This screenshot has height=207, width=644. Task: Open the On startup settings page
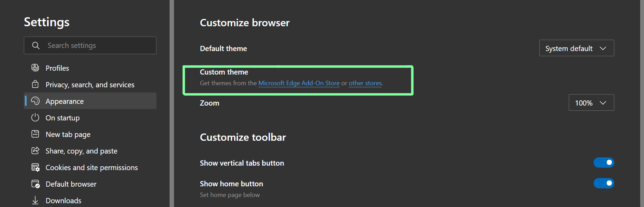63,117
